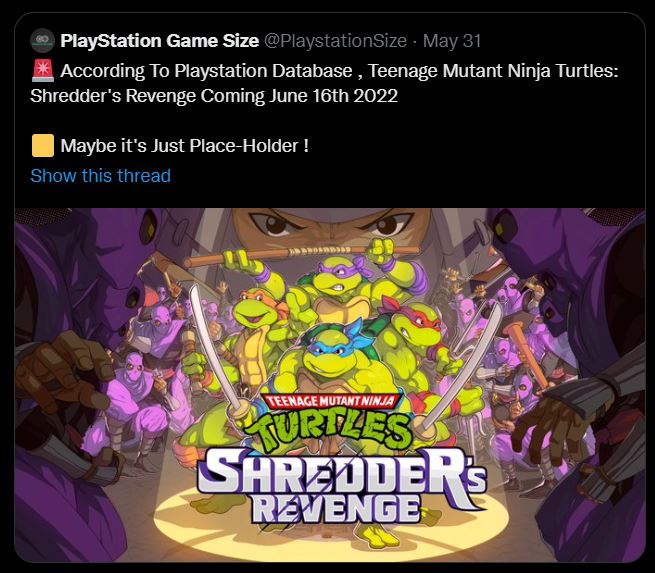Open the PlayStation Game Size display name
The width and height of the screenshot is (655, 573).
pyautogui.click(x=160, y=41)
